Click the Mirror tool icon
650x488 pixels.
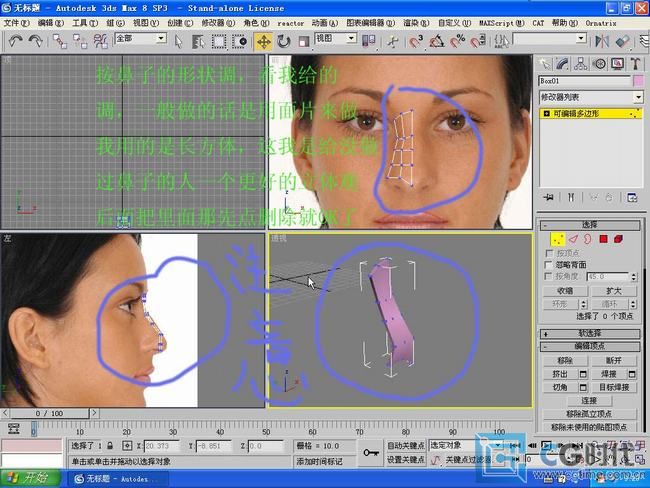(602, 41)
